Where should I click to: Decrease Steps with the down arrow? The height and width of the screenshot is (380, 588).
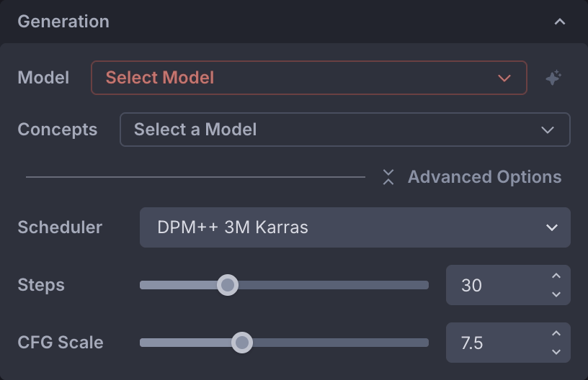click(x=556, y=294)
